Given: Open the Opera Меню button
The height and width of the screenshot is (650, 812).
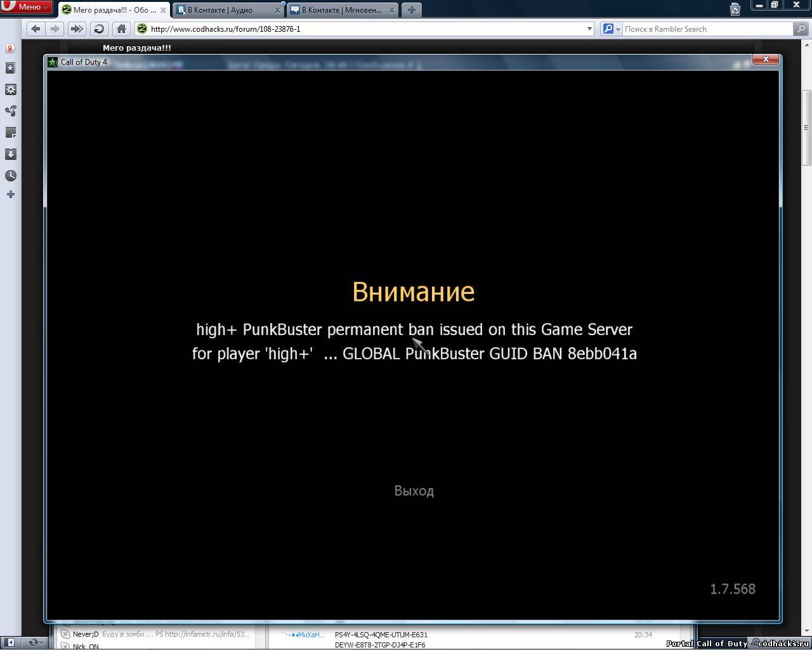Looking at the screenshot, I should click(x=26, y=7).
